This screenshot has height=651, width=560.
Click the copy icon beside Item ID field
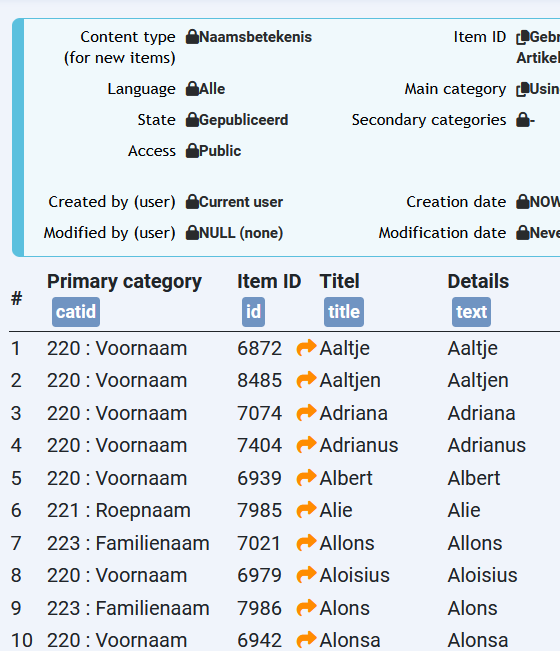(x=523, y=37)
